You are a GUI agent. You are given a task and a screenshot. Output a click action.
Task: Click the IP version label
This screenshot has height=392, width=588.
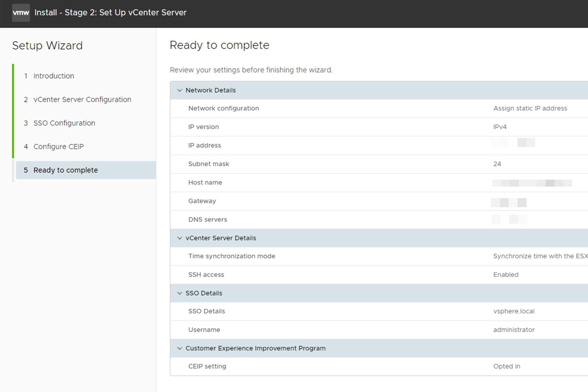click(x=203, y=127)
